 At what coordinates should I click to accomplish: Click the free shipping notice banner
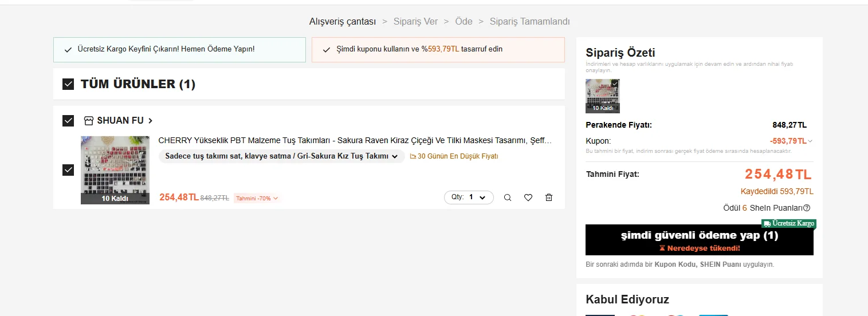[x=179, y=50]
